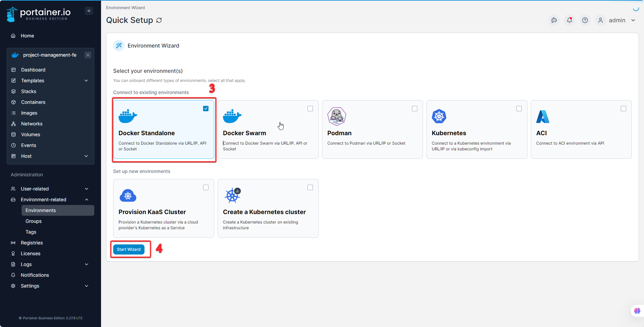Click the Kubernetes wheel icon

point(439,116)
